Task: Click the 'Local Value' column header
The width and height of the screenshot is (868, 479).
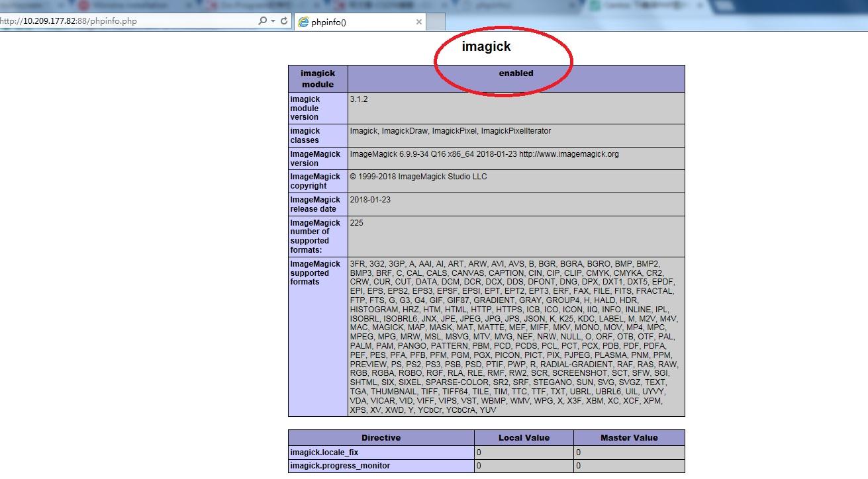Action: (x=524, y=437)
